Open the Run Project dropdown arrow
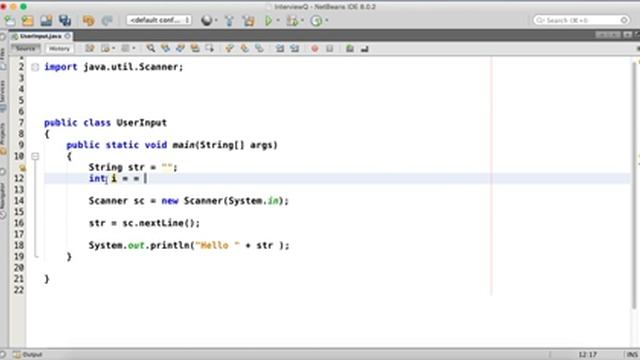Image resolution: width=640 pixels, height=360 pixels. click(x=278, y=20)
